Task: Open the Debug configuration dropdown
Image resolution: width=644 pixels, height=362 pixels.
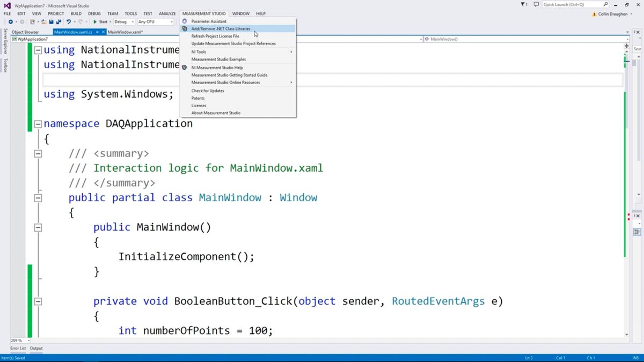Action: (x=124, y=22)
